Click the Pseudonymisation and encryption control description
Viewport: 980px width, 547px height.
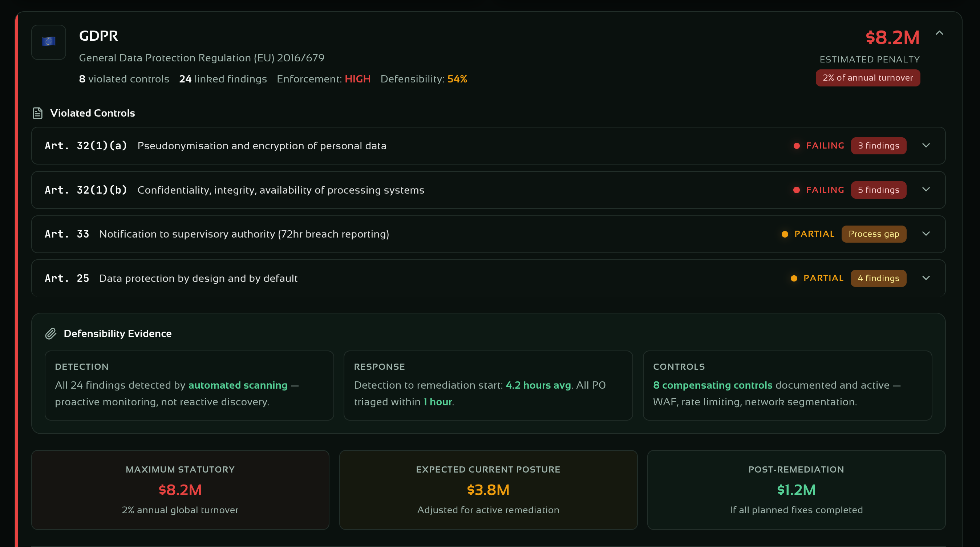[262, 146]
